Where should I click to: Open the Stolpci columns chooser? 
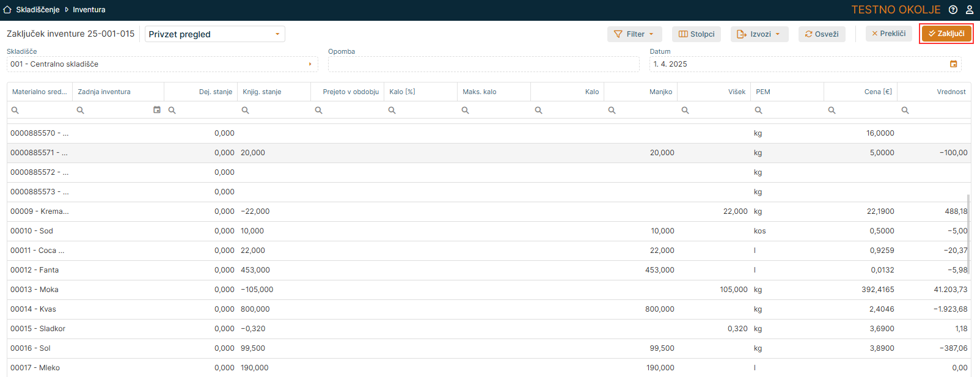click(696, 34)
